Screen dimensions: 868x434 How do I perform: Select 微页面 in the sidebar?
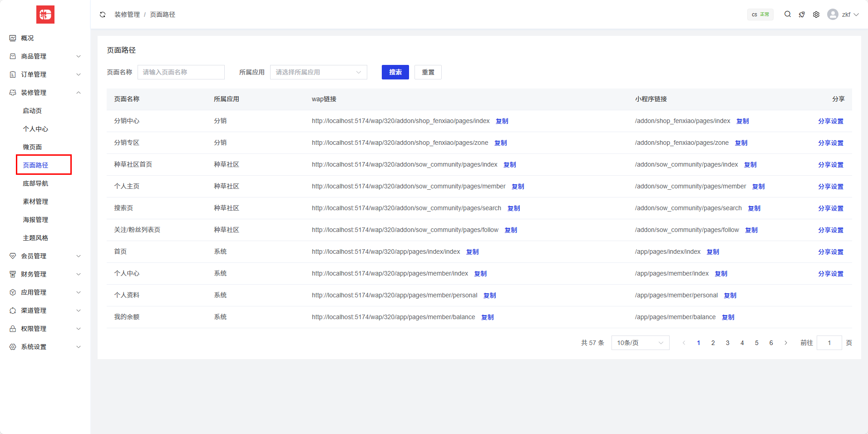(x=32, y=147)
